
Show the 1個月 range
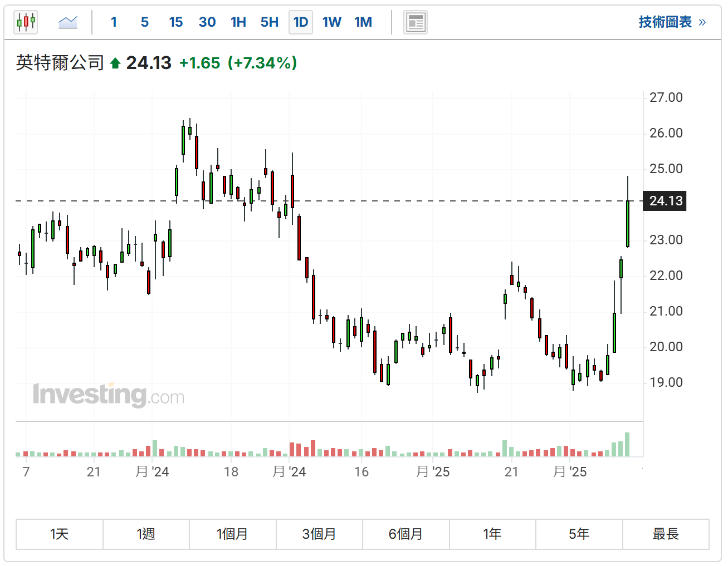click(233, 534)
